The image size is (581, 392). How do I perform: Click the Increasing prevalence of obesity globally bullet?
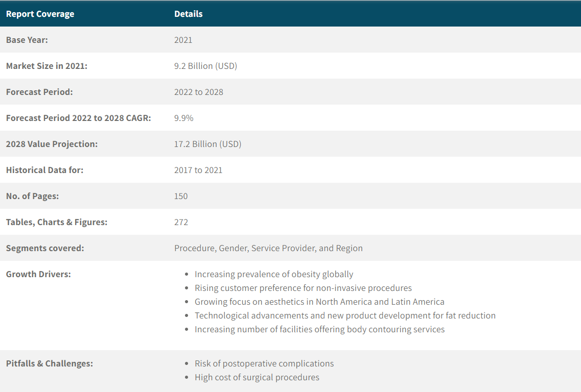point(274,274)
